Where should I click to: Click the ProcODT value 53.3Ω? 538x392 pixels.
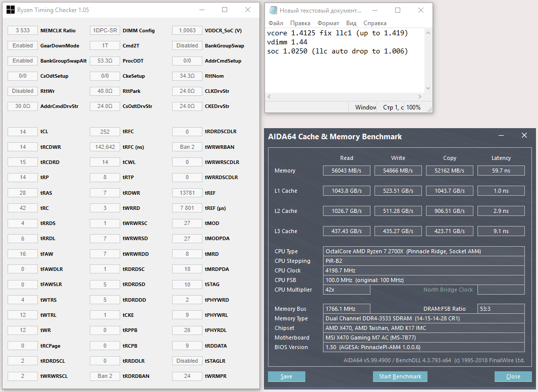pos(105,61)
